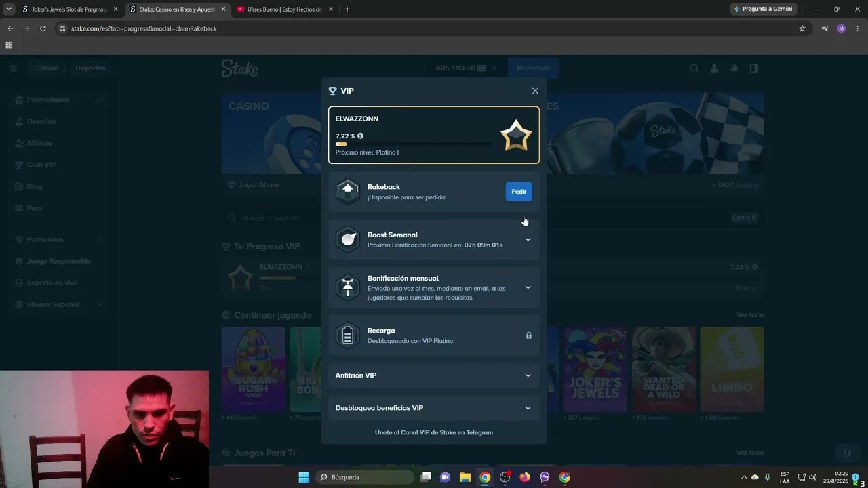
Task: Open the Chrome three-dot menu
Action: pos(858,28)
